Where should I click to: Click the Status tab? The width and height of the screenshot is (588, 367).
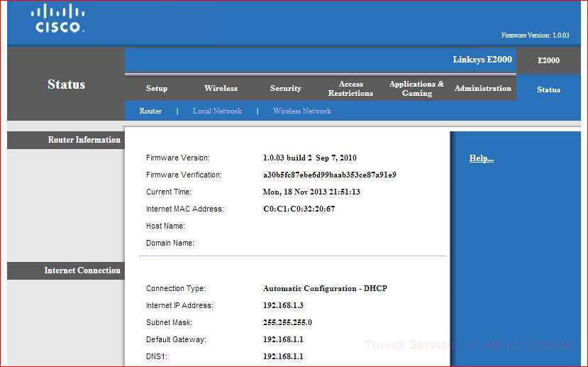[548, 89]
